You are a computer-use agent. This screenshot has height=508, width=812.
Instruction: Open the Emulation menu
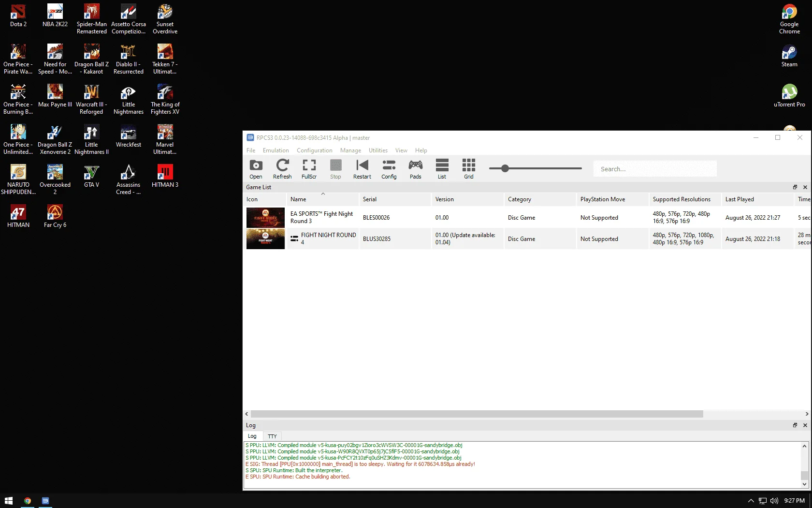pyautogui.click(x=276, y=150)
